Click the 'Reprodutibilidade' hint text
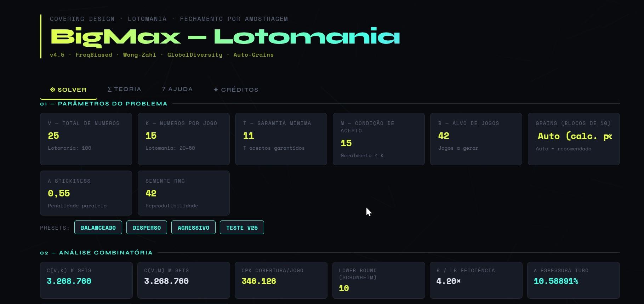This screenshot has height=304, width=644. pyautogui.click(x=172, y=206)
